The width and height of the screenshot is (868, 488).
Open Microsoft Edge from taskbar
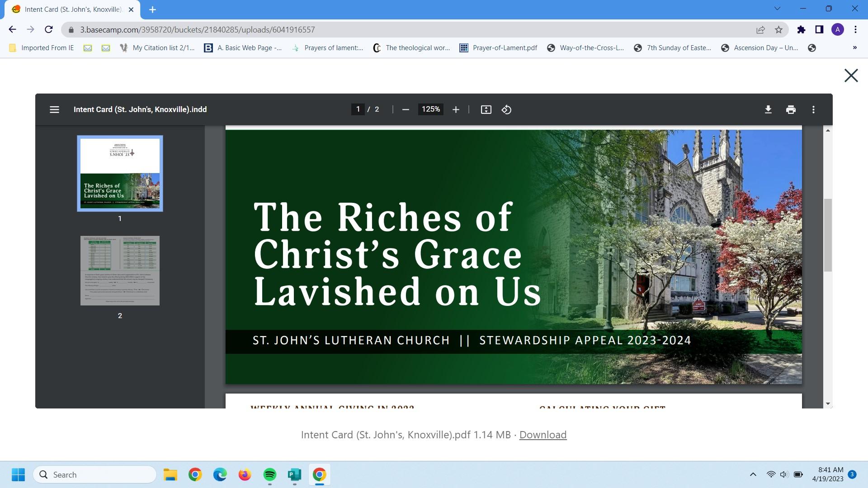(220, 474)
